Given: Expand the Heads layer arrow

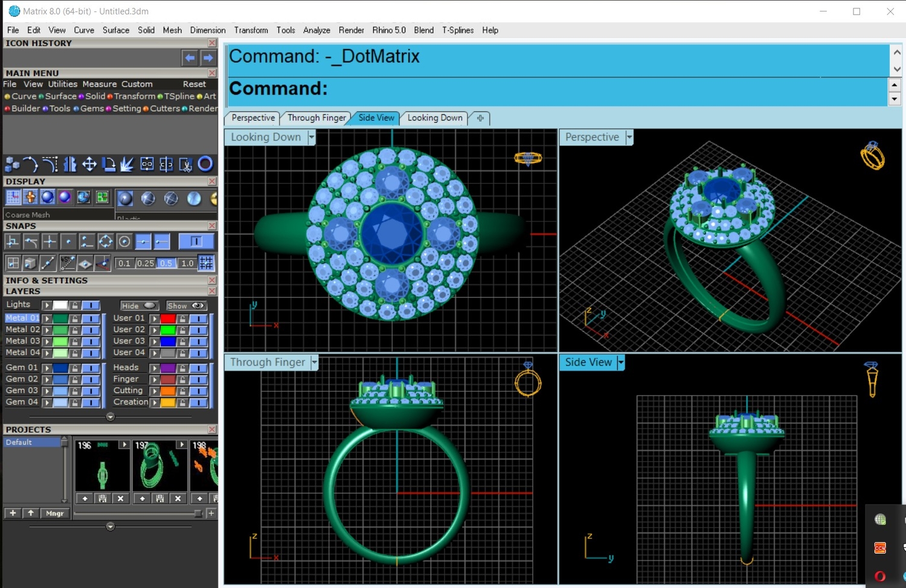Looking at the screenshot, I should [x=155, y=368].
